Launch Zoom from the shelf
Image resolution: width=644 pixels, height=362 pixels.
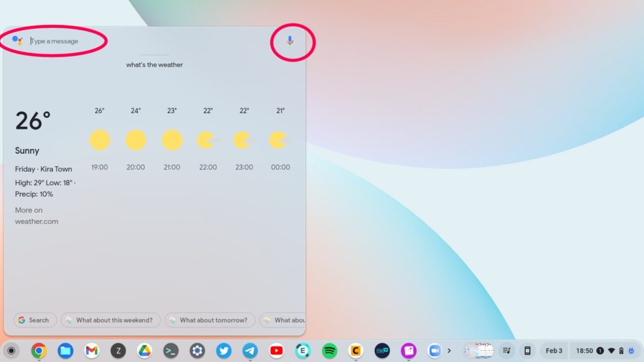435,351
